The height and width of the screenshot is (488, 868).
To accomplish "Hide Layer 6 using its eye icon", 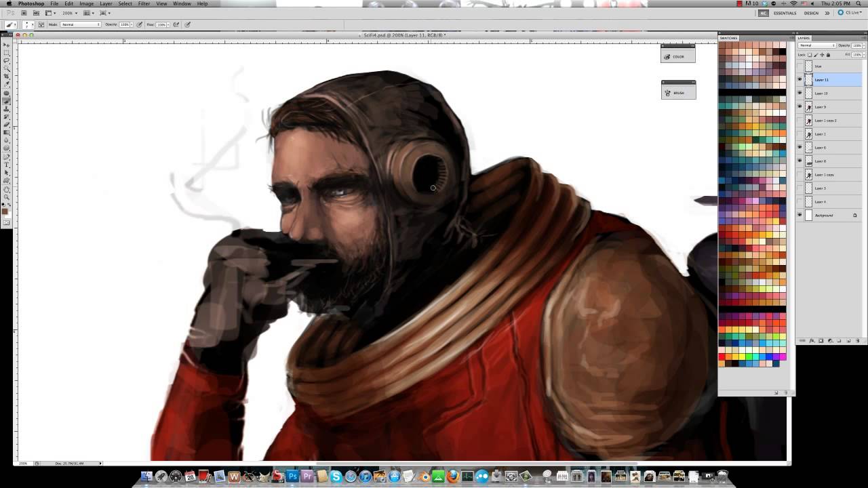I will point(800,147).
